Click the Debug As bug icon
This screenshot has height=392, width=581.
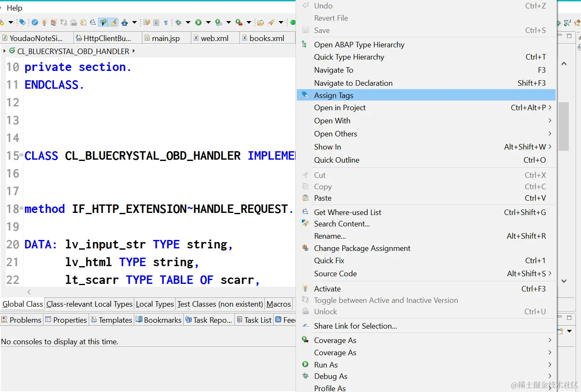click(x=305, y=376)
